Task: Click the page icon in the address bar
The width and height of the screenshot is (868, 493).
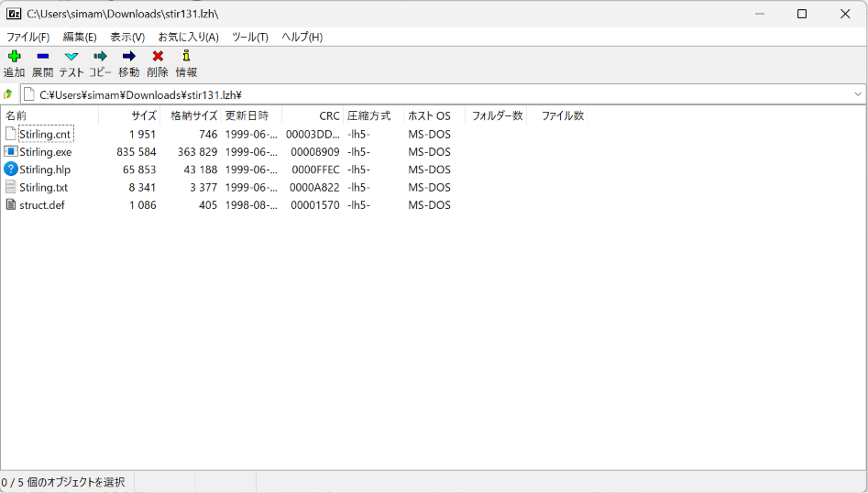Action: [29, 94]
